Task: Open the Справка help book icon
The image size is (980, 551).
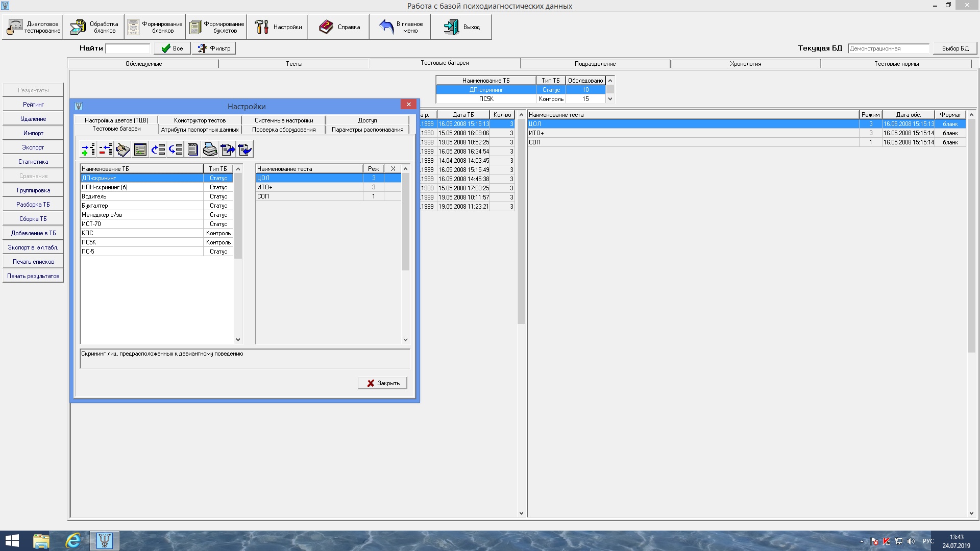Action: tap(339, 27)
